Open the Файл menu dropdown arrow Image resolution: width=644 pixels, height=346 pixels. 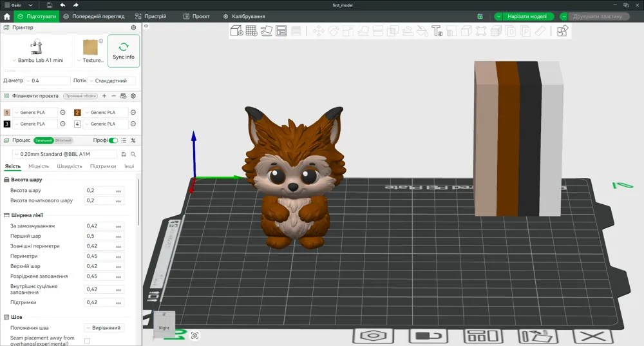[30, 5]
